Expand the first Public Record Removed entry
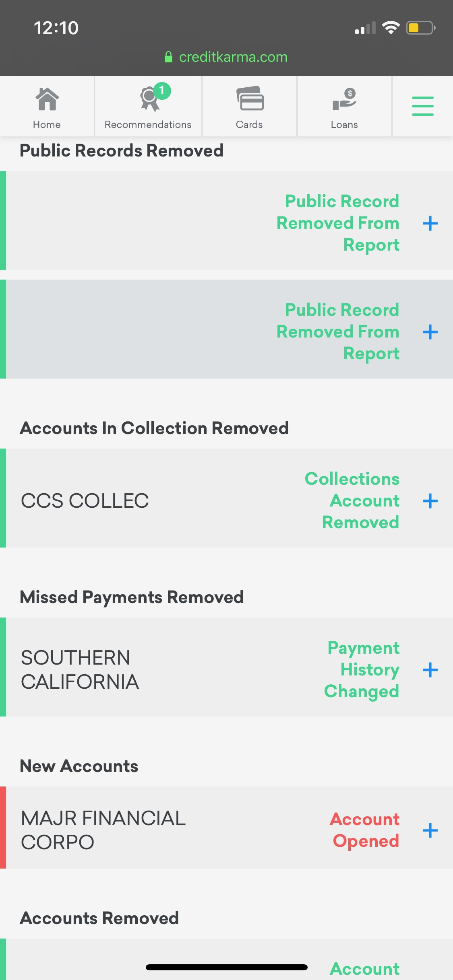Screen dimensions: 453x980 point(430,223)
